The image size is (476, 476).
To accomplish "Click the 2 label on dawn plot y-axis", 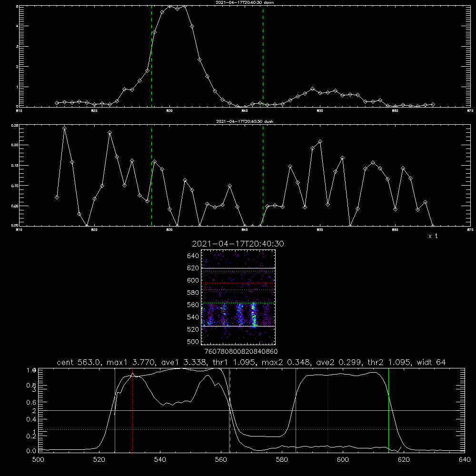I will pos(17,67).
